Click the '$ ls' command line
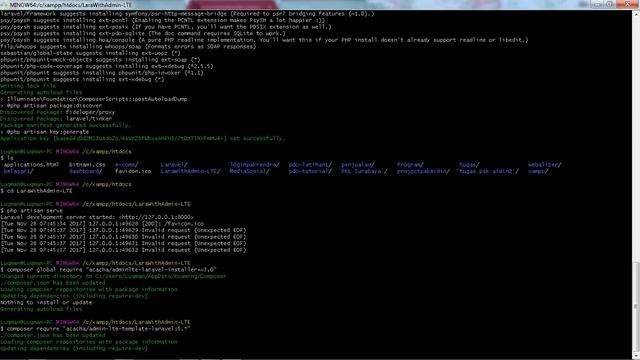 [x=7, y=158]
